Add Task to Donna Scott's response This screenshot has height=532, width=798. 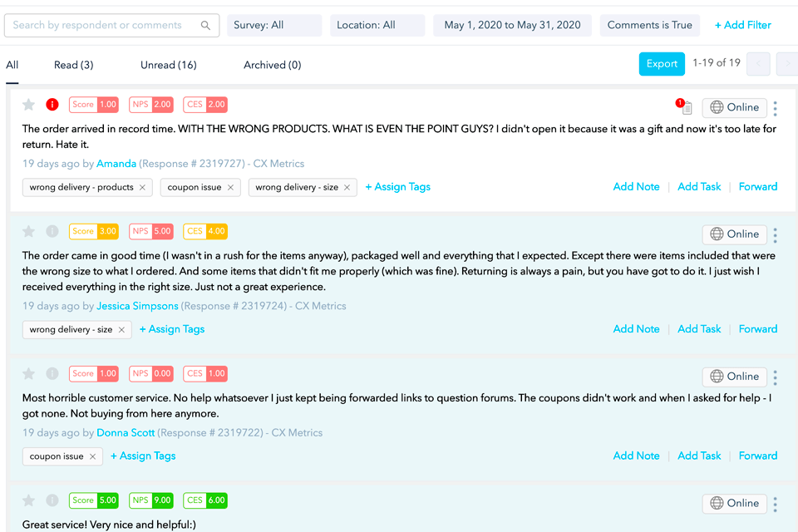[x=699, y=456]
